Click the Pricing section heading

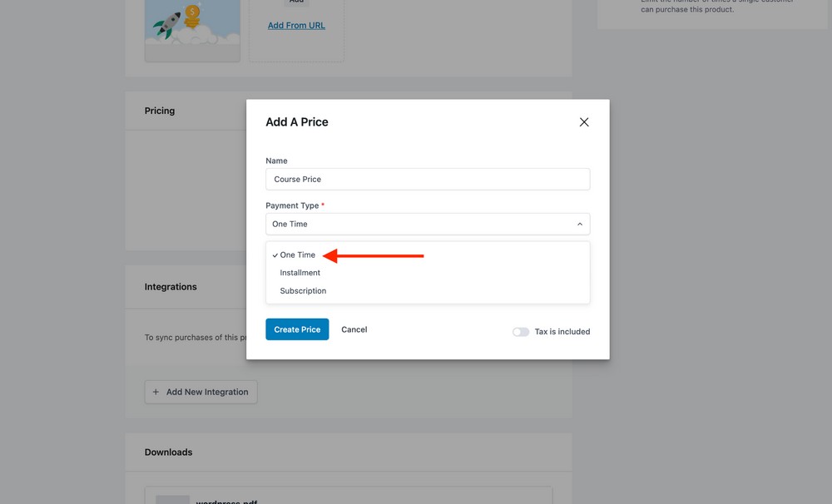point(160,111)
